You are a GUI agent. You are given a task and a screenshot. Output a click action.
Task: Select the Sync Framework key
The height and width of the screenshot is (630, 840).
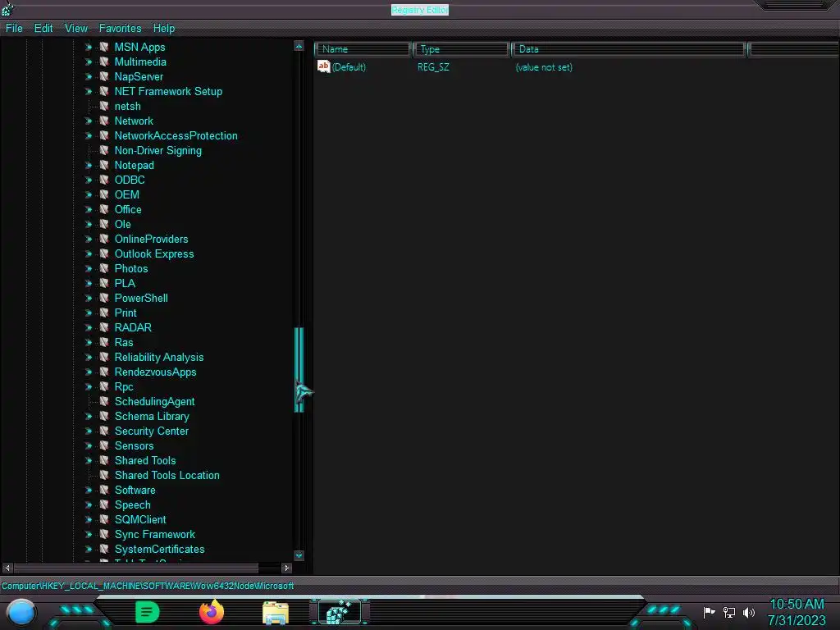pos(155,535)
